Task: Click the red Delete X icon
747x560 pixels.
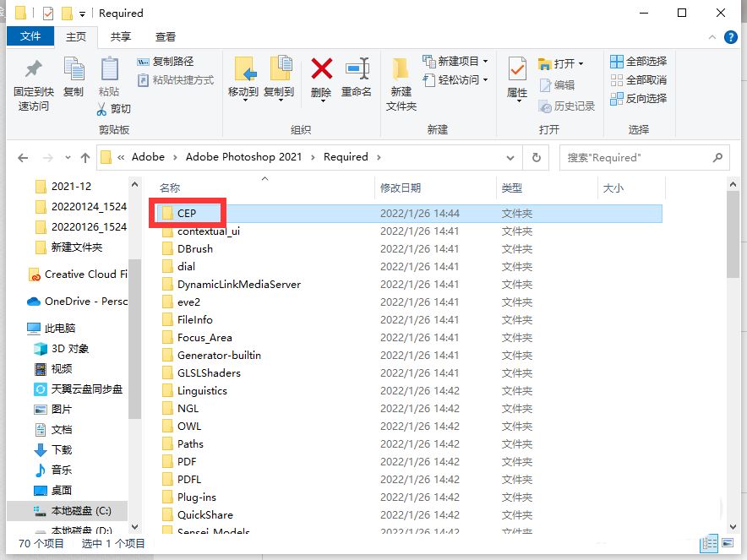Action: tap(322, 68)
